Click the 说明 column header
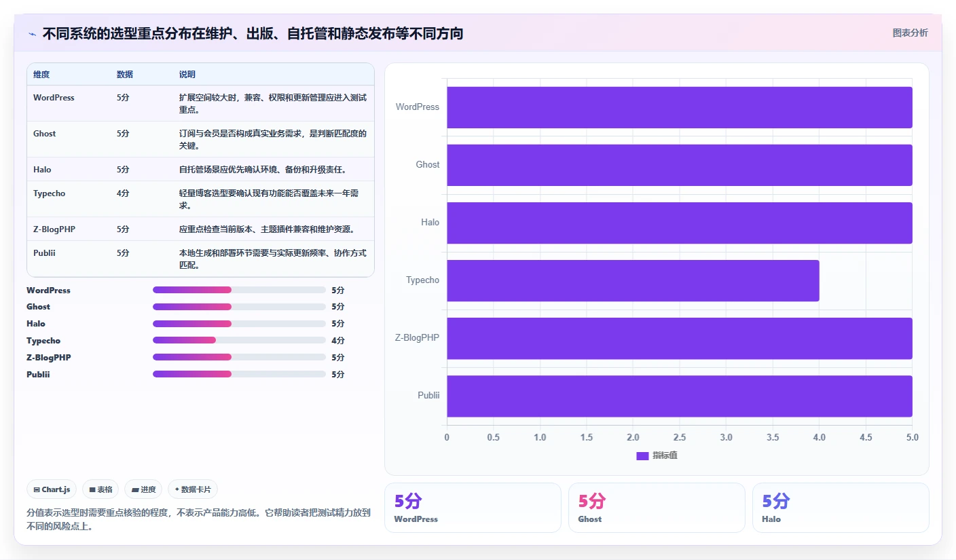Image resolution: width=956 pixels, height=560 pixels. 187,74
